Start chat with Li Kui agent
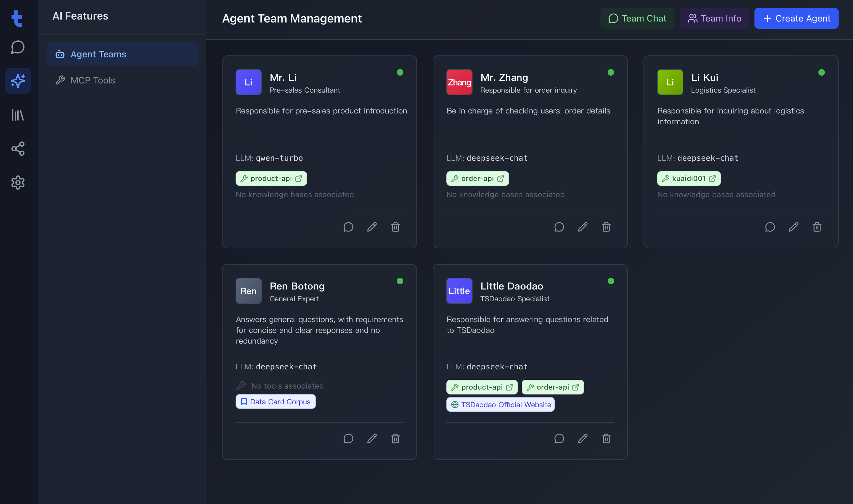The height and width of the screenshot is (504, 853). click(x=770, y=227)
